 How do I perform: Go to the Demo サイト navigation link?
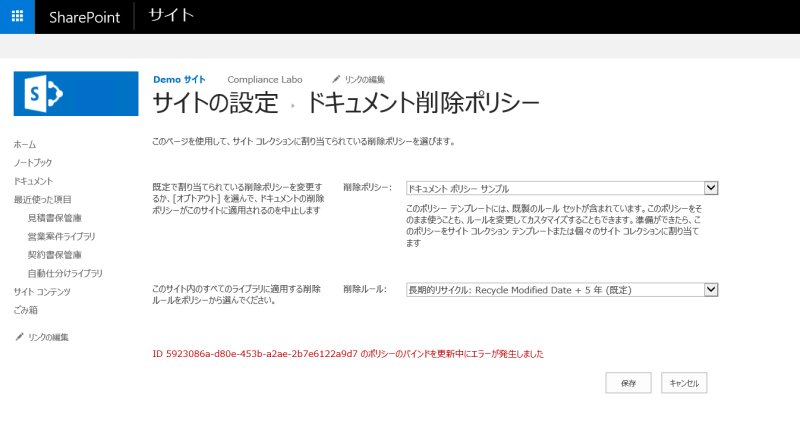179,80
